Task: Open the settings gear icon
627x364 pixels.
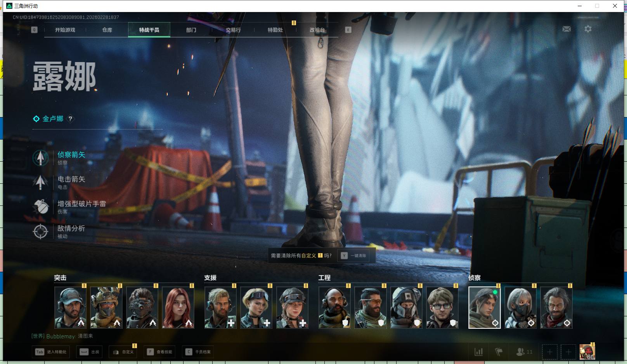Action: coord(588,29)
